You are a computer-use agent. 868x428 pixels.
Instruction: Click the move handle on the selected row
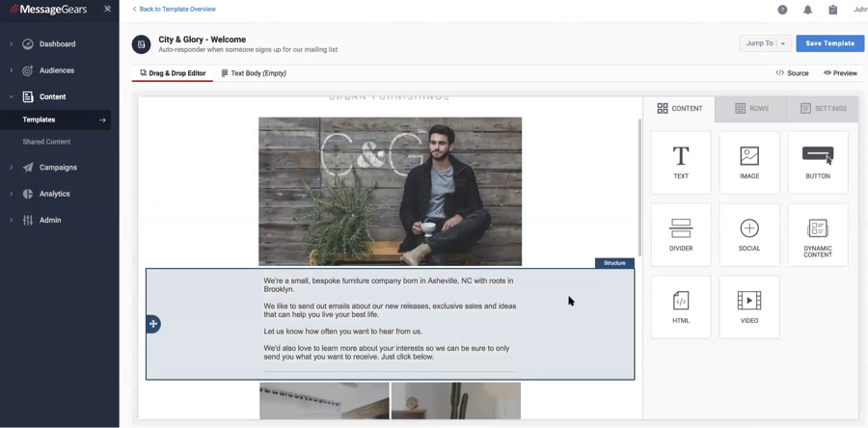click(x=153, y=324)
